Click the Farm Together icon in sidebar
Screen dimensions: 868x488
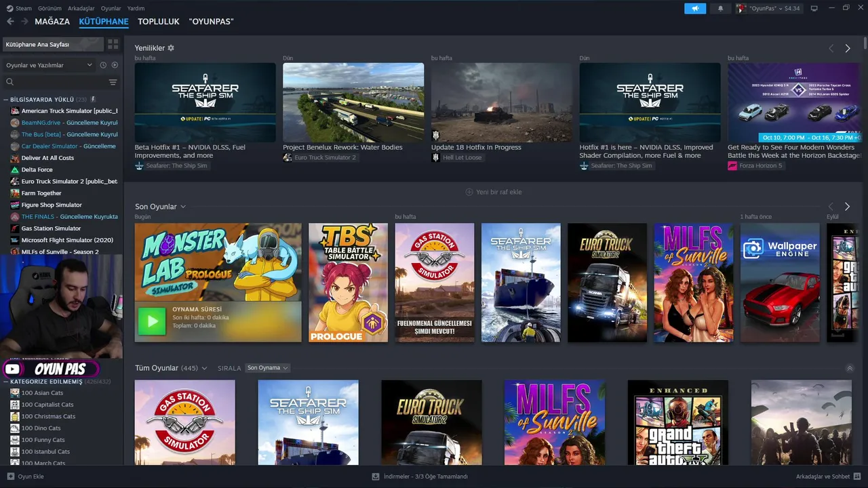tap(15, 193)
